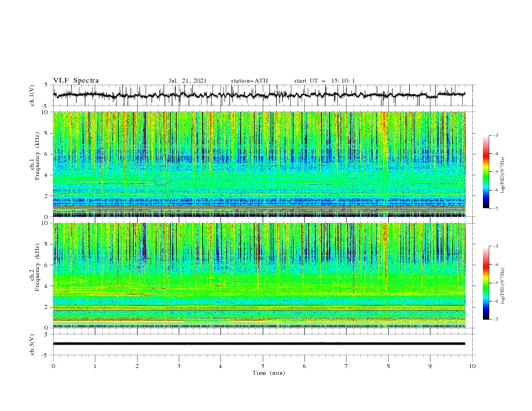This screenshot has width=532, height=411.
Task: Click time axis tick label "0"
Action: coord(53,366)
